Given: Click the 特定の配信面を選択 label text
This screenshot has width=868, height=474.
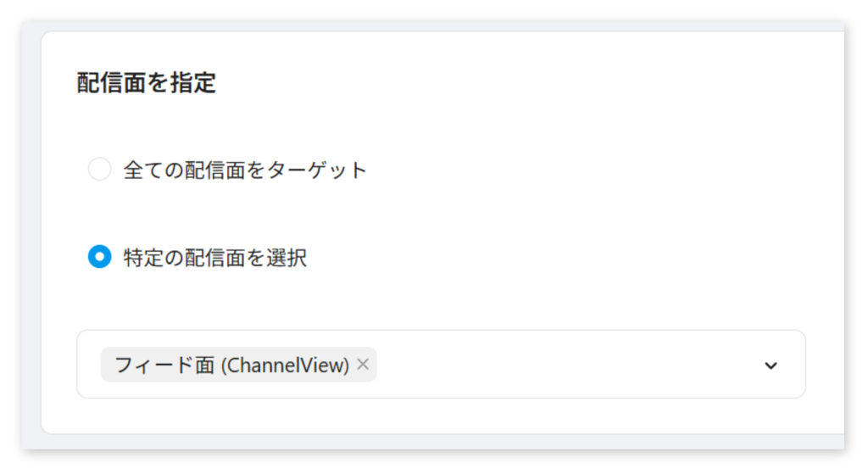Looking at the screenshot, I should 214,258.
